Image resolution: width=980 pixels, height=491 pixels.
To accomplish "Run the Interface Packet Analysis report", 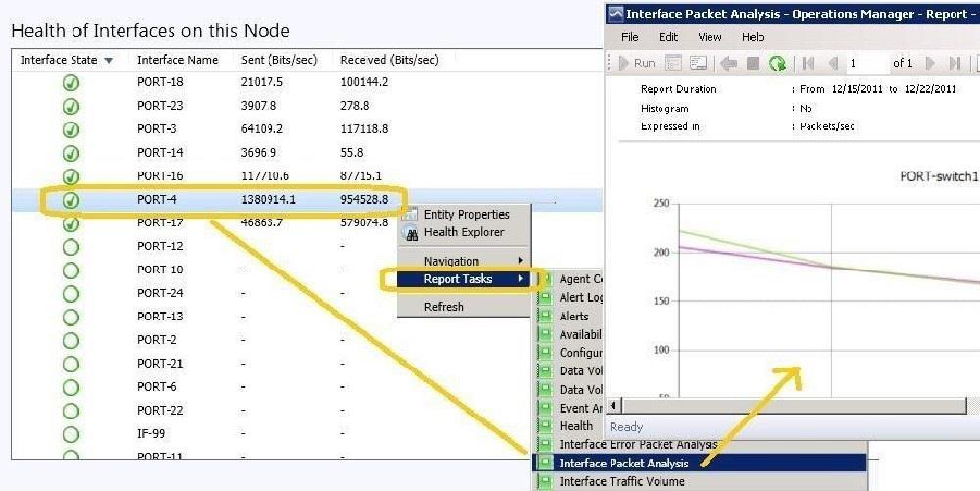I will pyautogui.click(x=637, y=63).
